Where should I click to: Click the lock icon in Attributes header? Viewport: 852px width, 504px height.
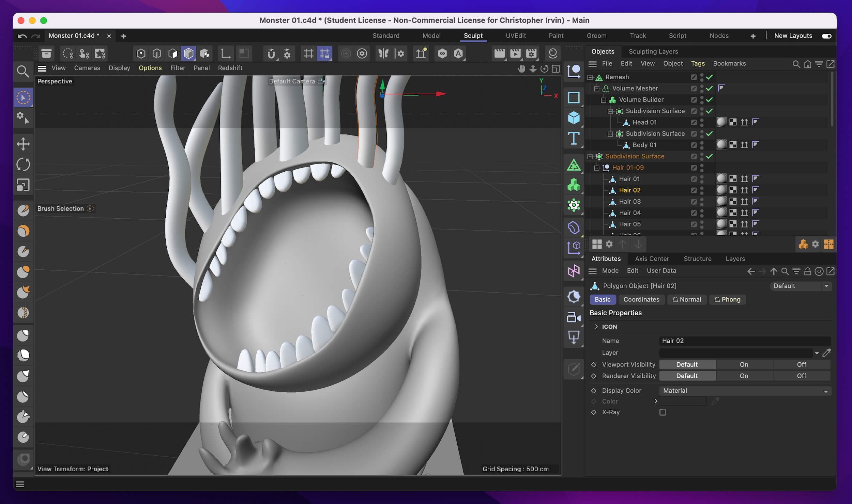pos(807,271)
